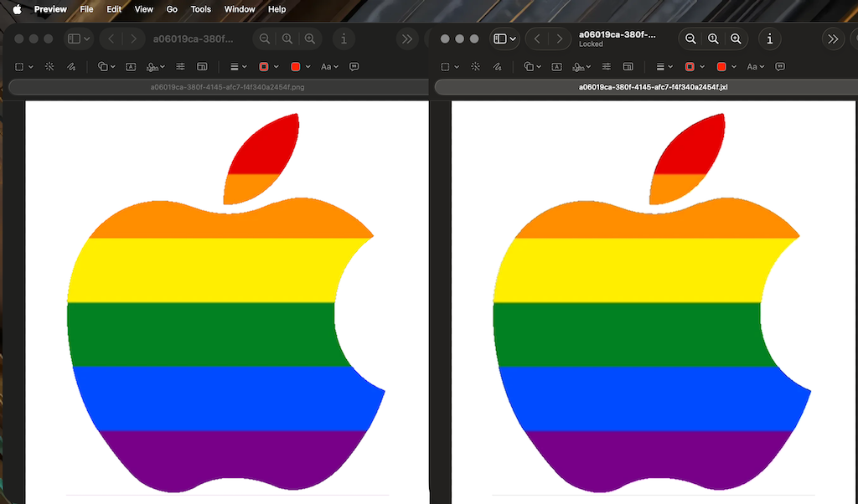The width and height of the screenshot is (858, 504).
Task: Select the JXL file tab
Action: [646, 87]
